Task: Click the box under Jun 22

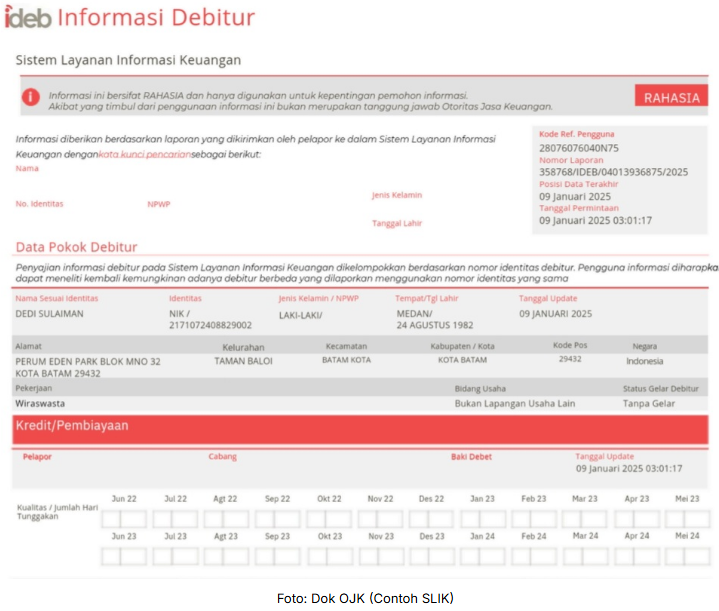Action: click(124, 520)
